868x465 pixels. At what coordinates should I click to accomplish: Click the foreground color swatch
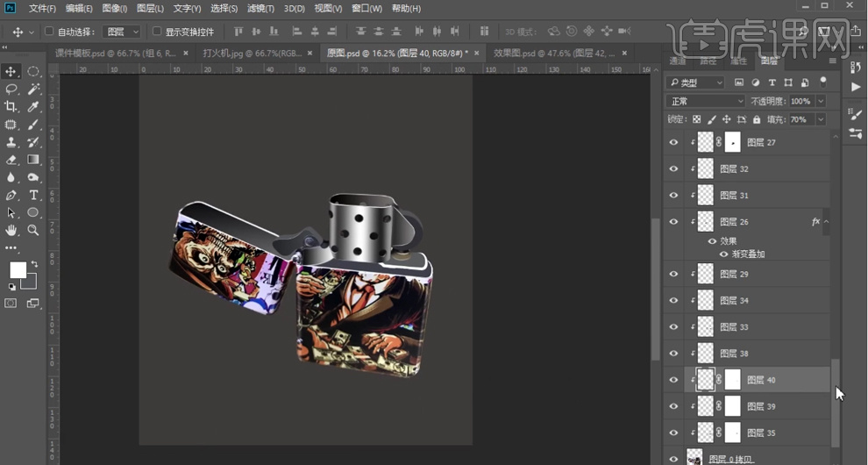tap(18, 270)
